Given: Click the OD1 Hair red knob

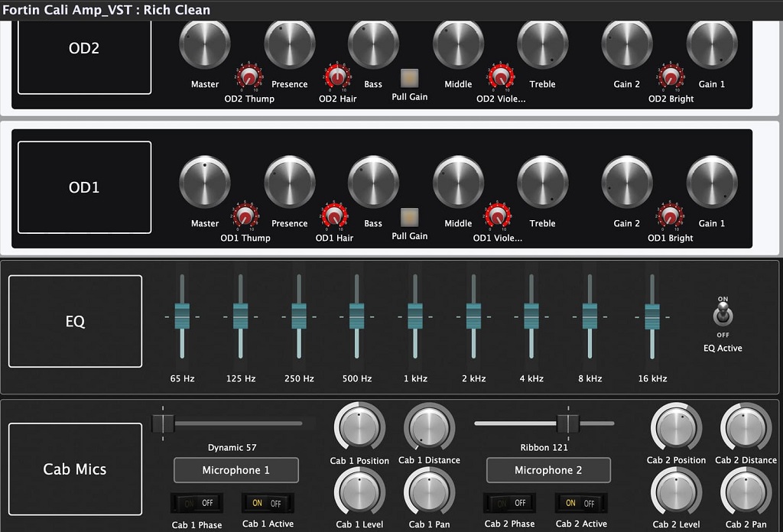Looking at the screenshot, I should (334, 216).
